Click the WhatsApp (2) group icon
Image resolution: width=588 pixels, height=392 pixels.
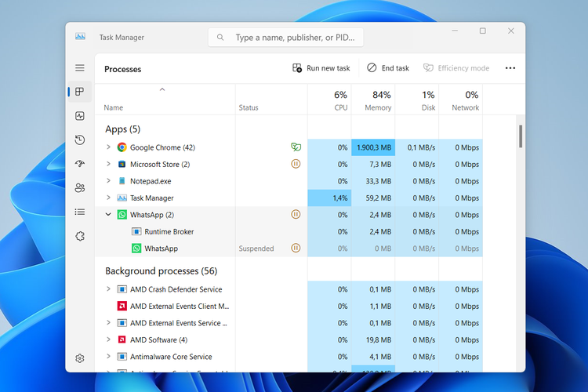coord(122,215)
